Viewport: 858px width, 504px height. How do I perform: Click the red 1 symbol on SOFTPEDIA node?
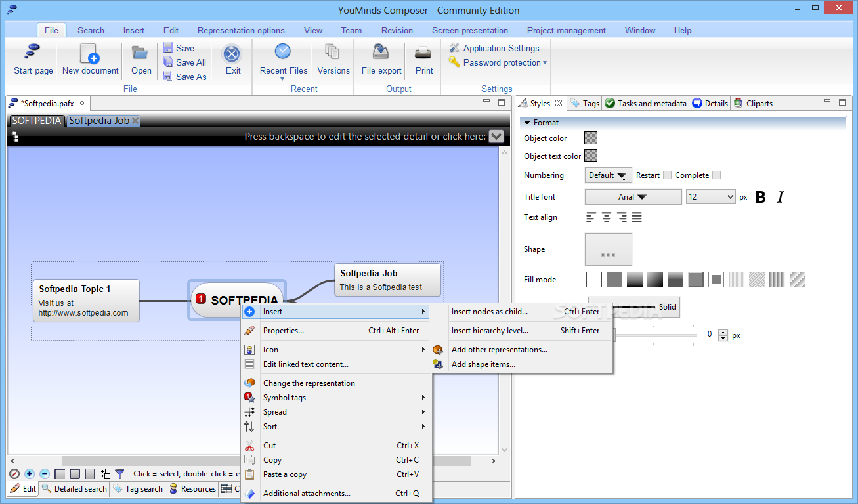click(x=201, y=299)
